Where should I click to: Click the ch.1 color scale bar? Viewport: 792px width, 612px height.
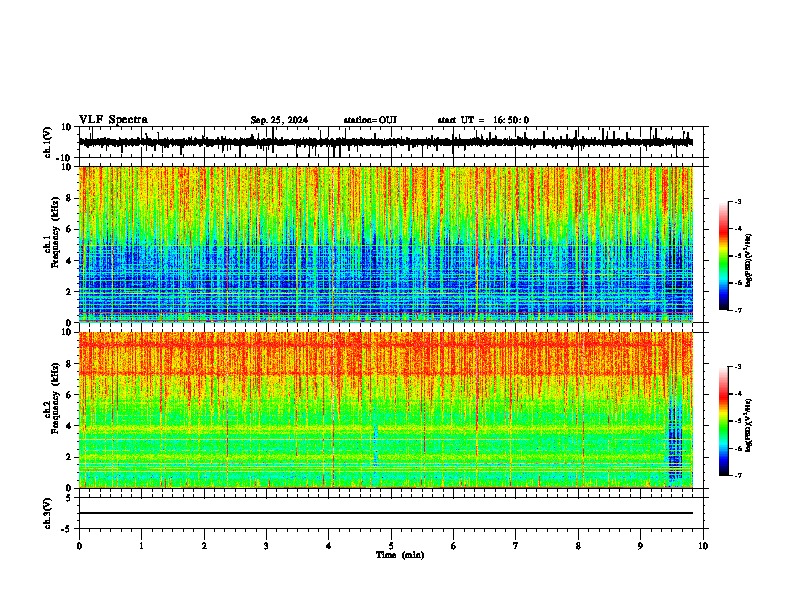point(724,256)
